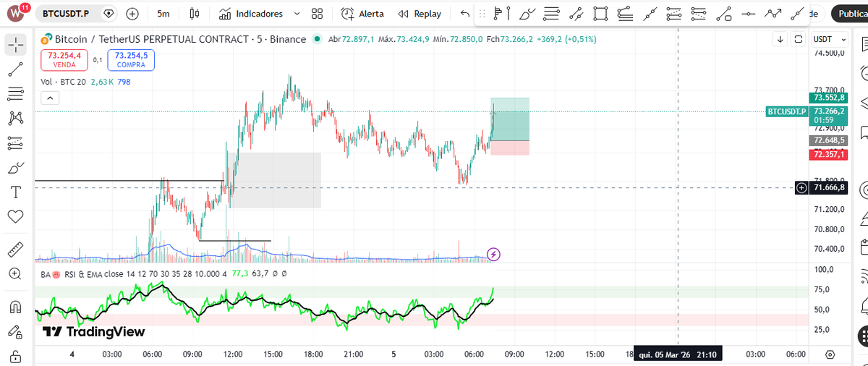868x366 pixels.
Task: Select the zigzag polyline tool in favorites
Action: pos(773,13)
